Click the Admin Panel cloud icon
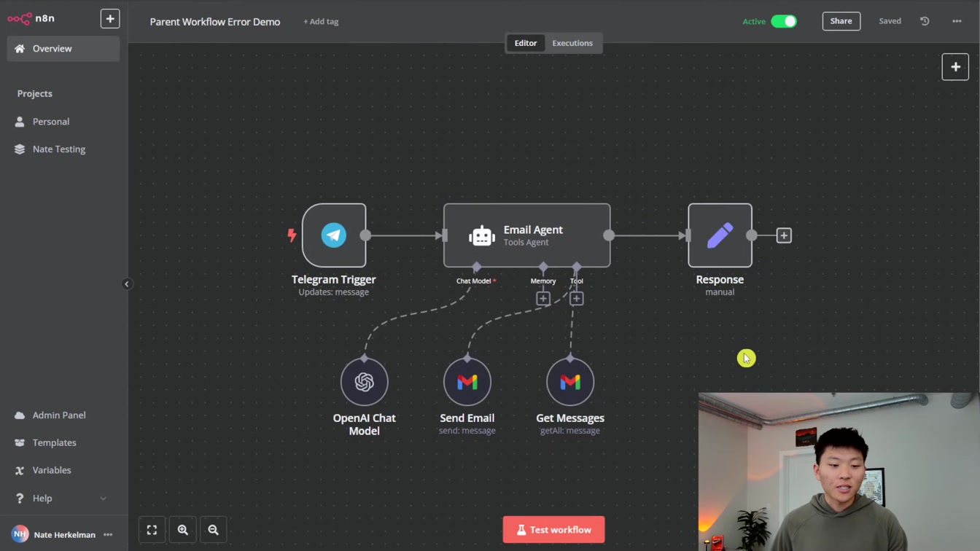 pyautogui.click(x=20, y=415)
